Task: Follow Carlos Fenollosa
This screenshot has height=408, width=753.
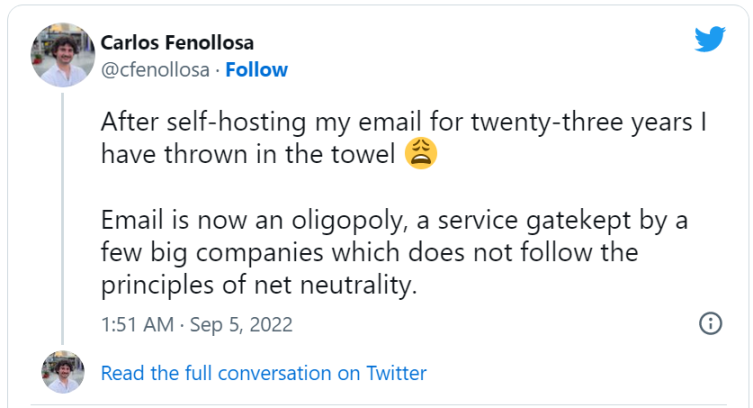Action: [257, 69]
